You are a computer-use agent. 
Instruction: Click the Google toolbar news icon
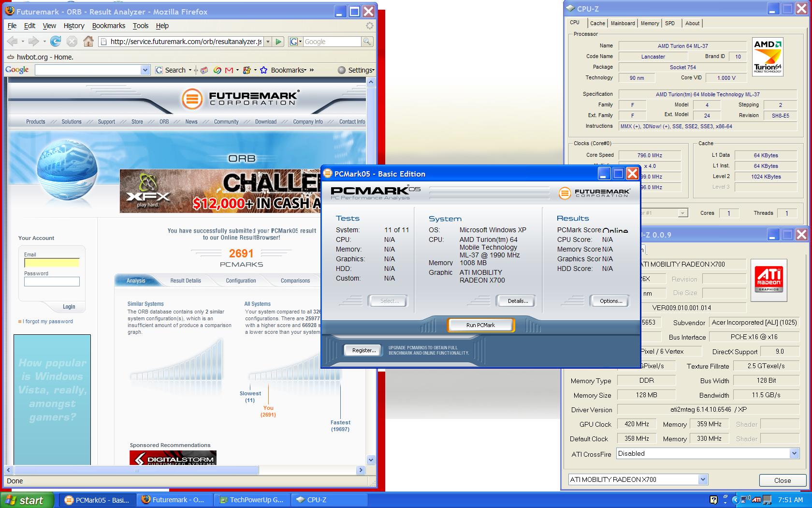tap(204, 70)
